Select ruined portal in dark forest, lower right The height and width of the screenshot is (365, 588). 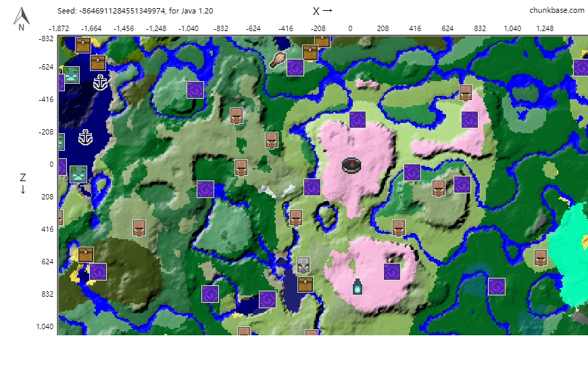coord(497,287)
